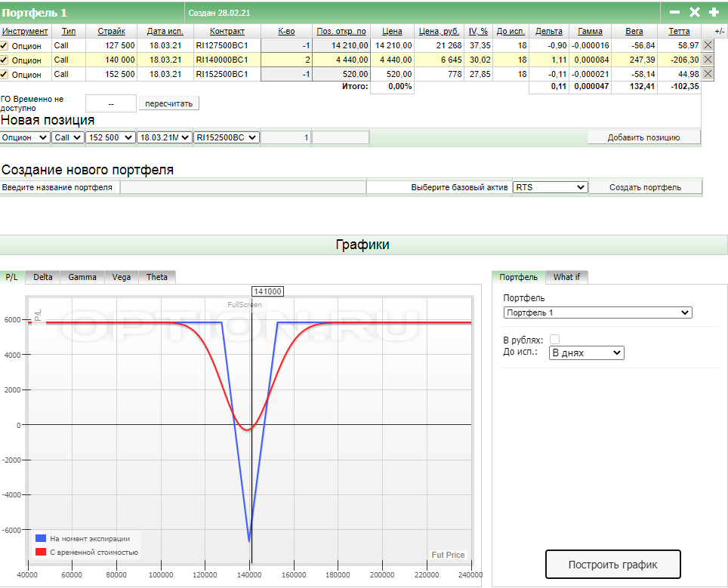Viewport: 728px width, 588px height.
Task: Click open price cell 4 440,00
Action: point(341,60)
